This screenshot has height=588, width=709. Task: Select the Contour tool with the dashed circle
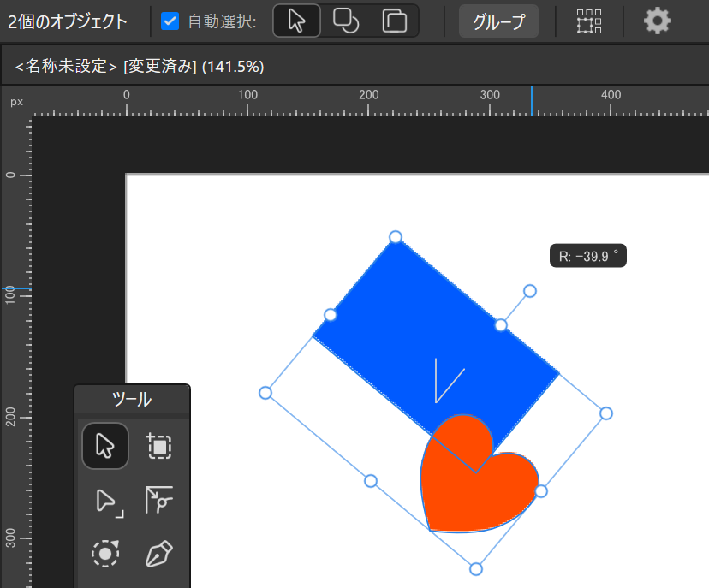[x=105, y=553]
